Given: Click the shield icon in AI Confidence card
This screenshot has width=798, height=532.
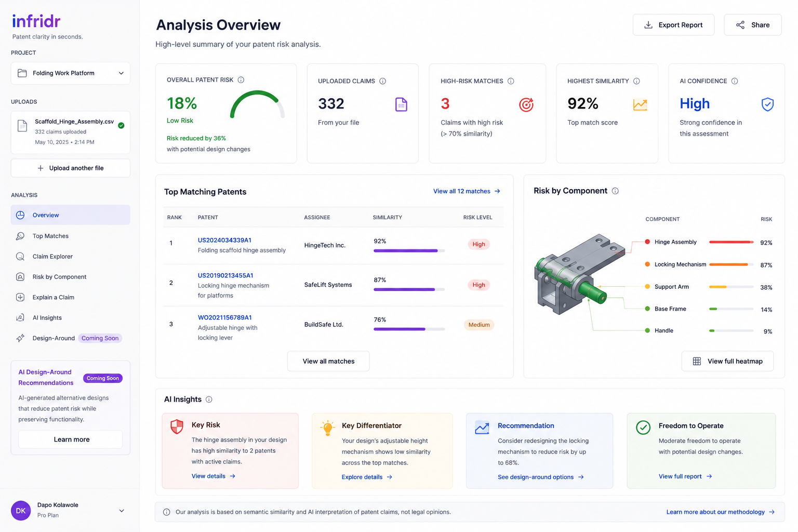Looking at the screenshot, I should 767,104.
